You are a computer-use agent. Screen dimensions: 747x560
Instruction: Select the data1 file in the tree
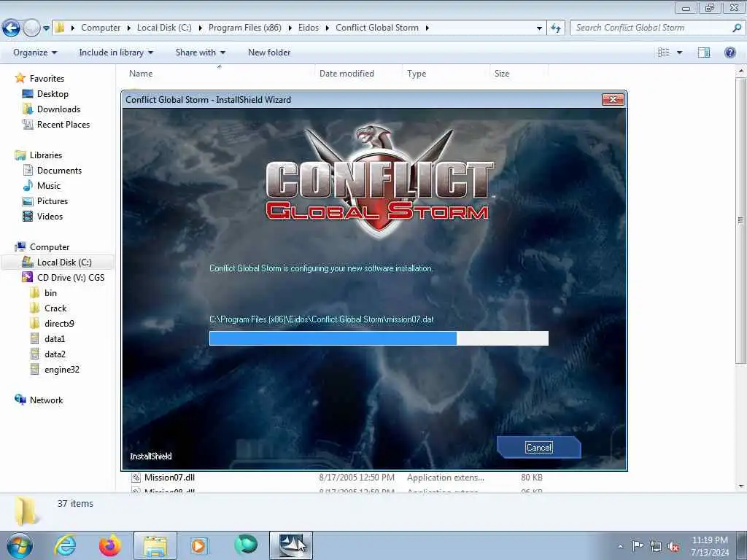(54, 339)
